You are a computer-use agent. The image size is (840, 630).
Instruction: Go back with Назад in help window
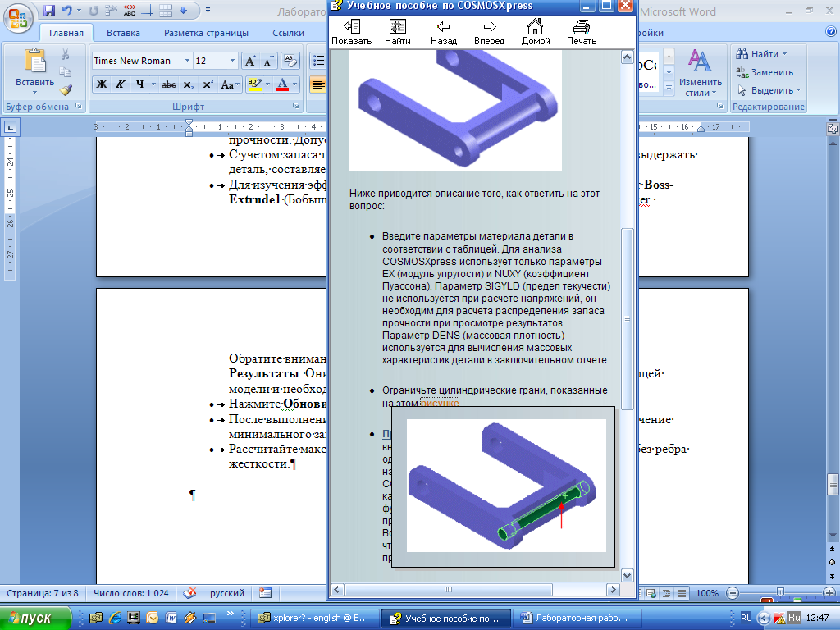(x=444, y=32)
